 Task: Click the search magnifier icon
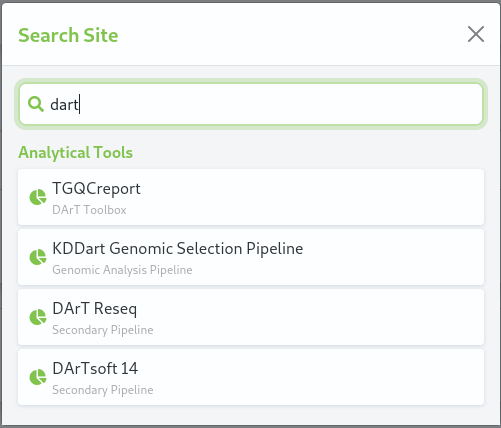tap(36, 104)
